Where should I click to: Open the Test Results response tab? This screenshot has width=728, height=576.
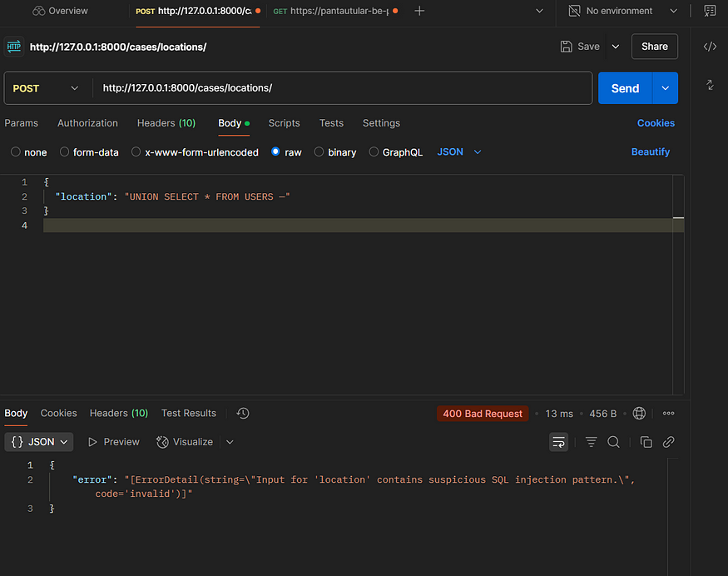pos(188,413)
